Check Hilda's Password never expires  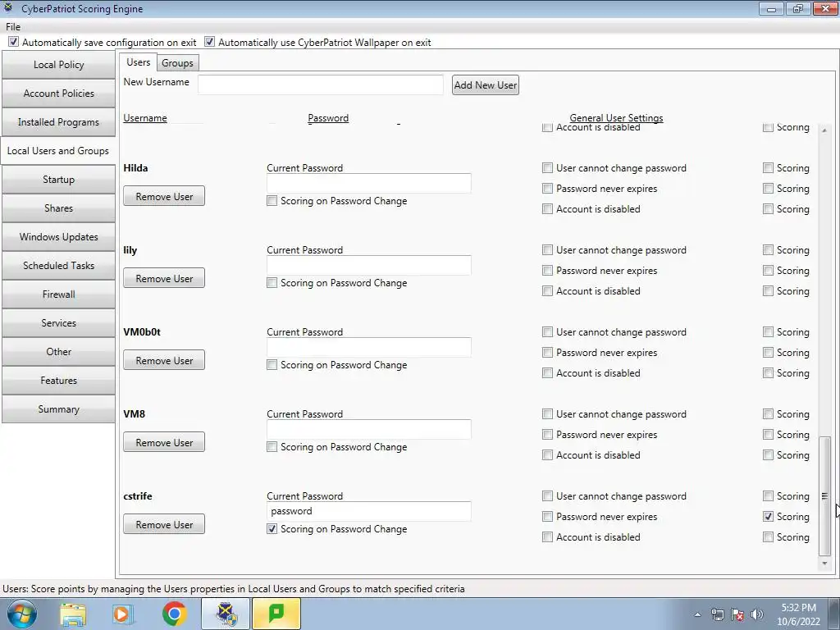click(x=547, y=189)
